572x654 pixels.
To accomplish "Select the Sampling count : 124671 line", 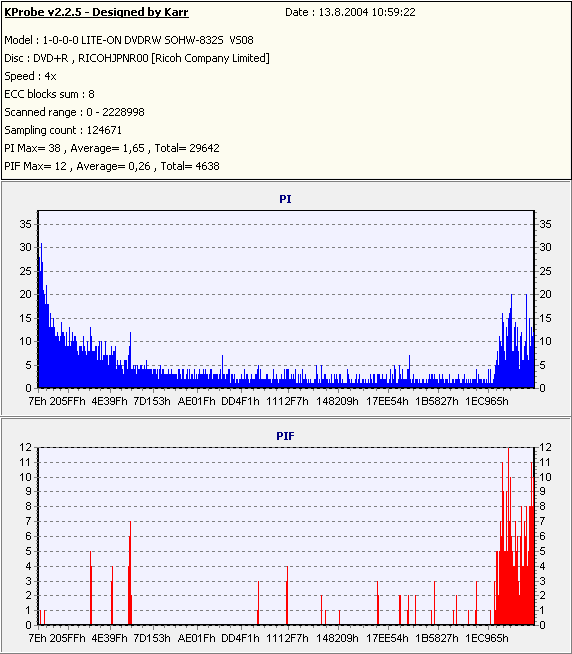I will point(63,130).
